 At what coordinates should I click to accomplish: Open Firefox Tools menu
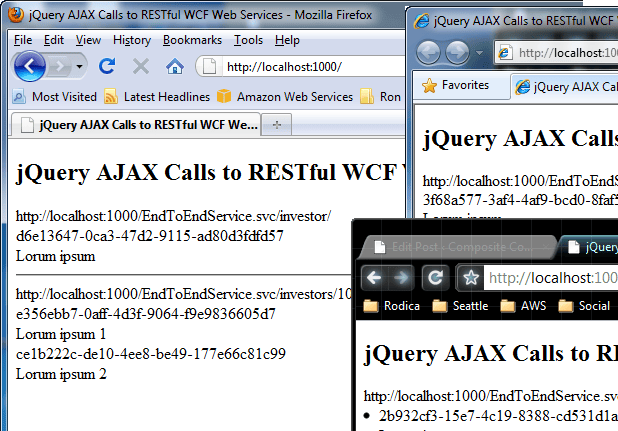click(x=248, y=40)
